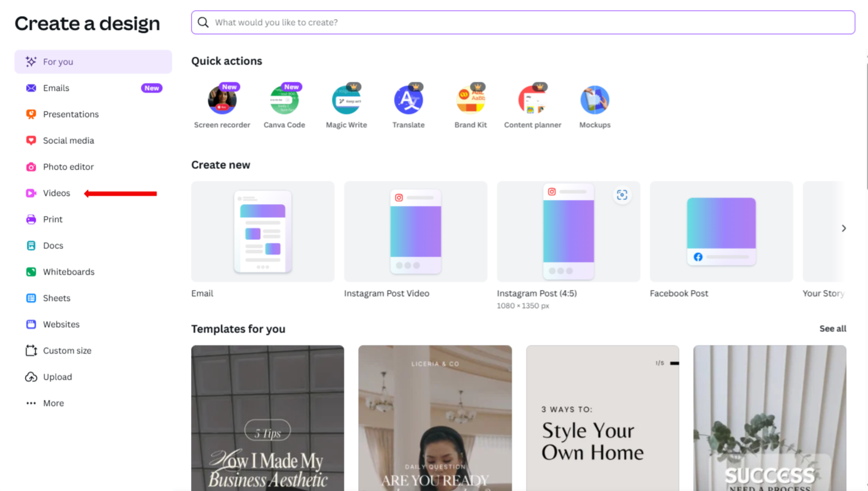Open the Brand Kit icon

click(470, 100)
